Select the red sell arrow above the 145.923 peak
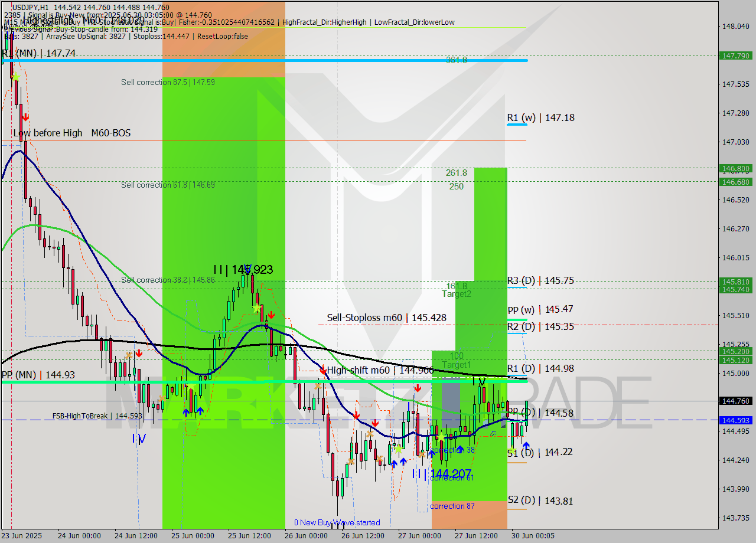 point(271,315)
